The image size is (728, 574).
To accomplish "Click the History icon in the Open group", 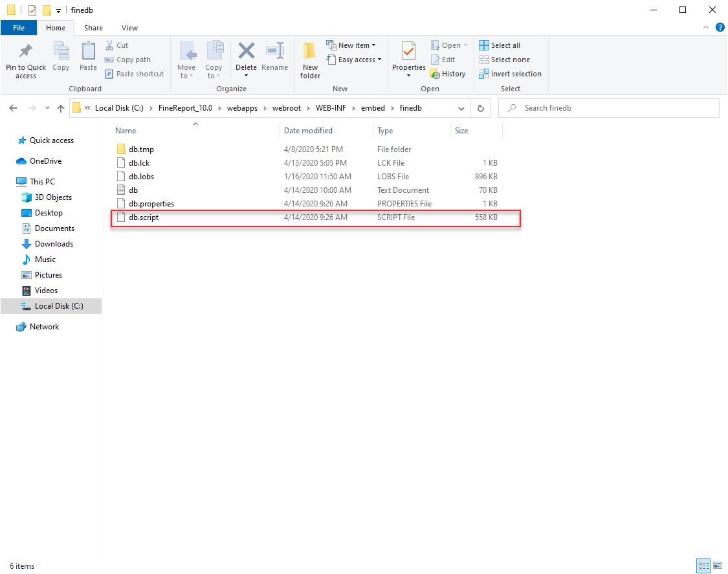I will click(x=448, y=73).
